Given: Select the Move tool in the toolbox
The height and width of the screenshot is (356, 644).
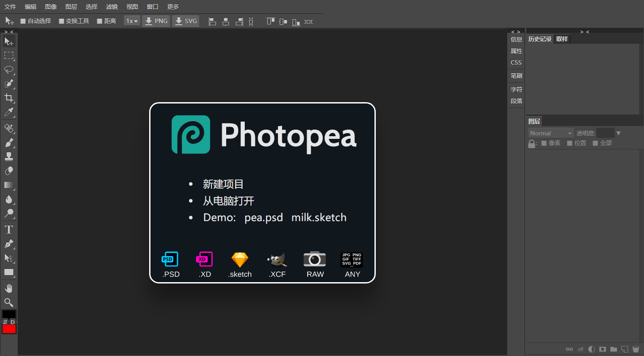Looking at the screenshot, I should click(9, 42).
